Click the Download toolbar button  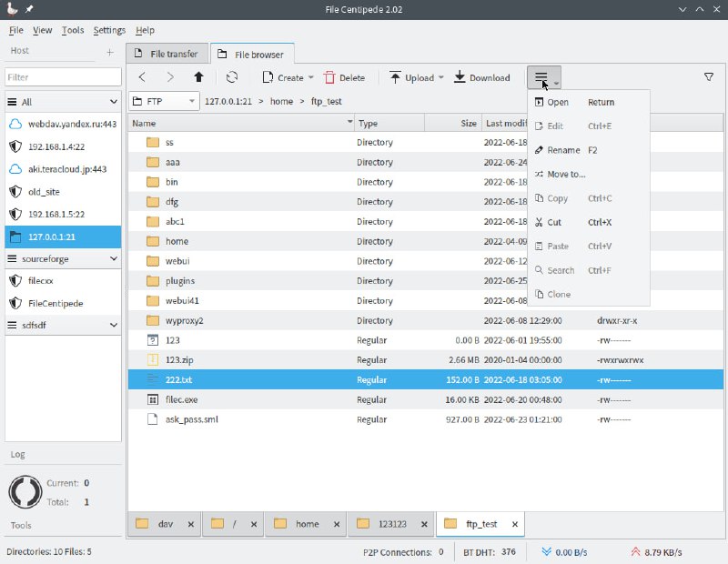click(x=482, y=78)
